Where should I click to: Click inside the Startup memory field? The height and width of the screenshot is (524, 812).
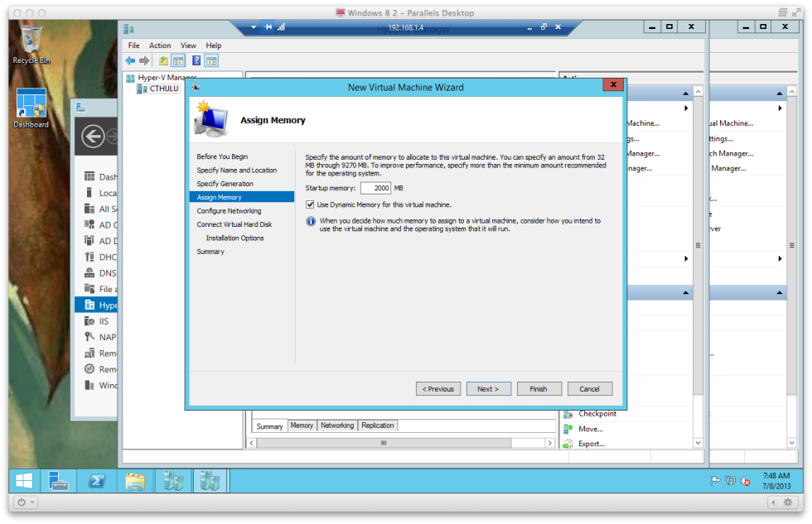(x=376, y=188)
